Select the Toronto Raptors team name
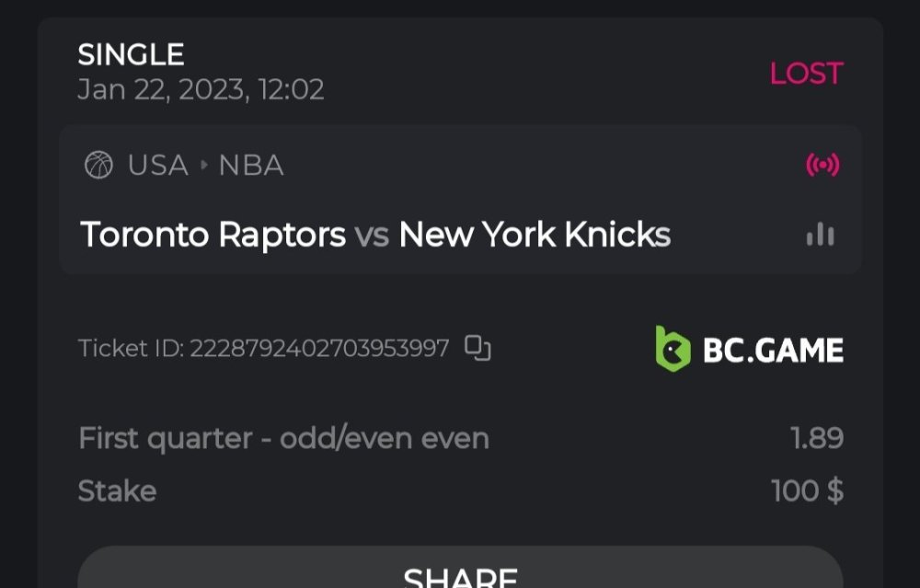The image size is (920, 588). coord(213,235)
